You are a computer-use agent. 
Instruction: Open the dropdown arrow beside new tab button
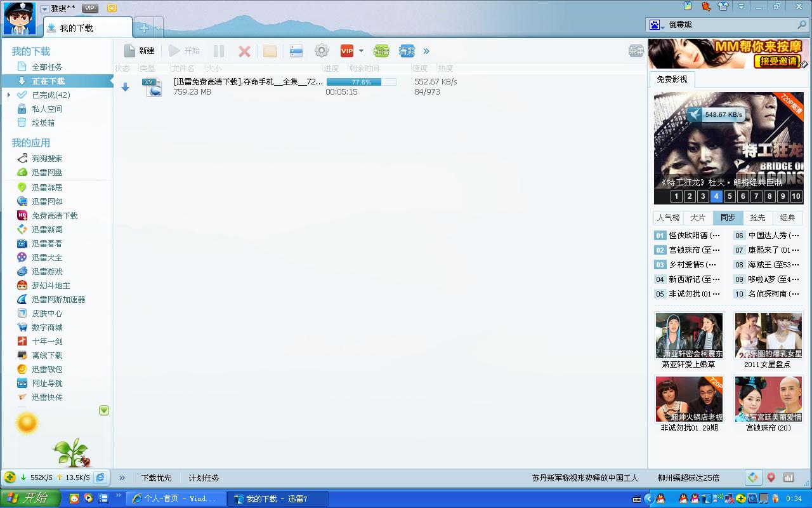(x=158, y=28)
